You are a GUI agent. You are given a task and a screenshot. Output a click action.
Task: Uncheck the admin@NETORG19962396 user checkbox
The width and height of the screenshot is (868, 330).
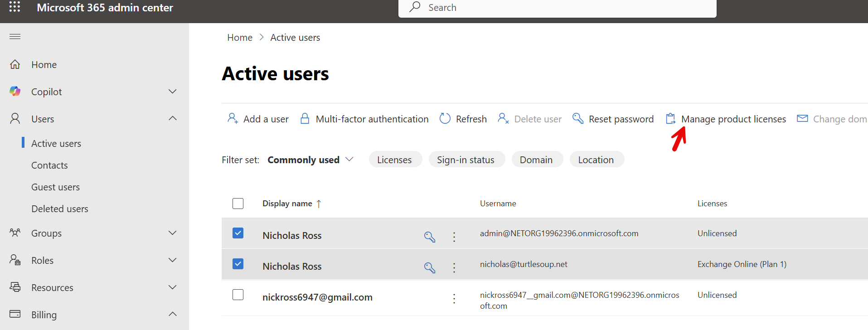click(x=238, y=233)
